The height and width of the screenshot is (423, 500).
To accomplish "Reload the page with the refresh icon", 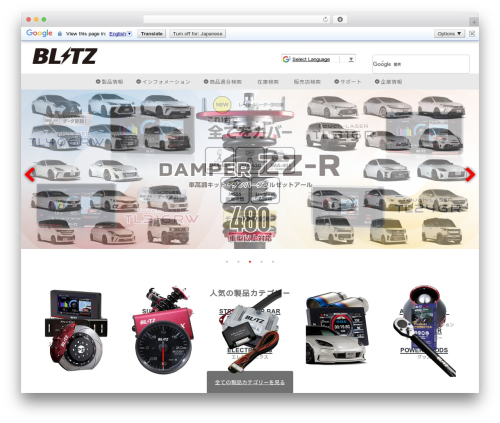I will [x=325, y=19].
